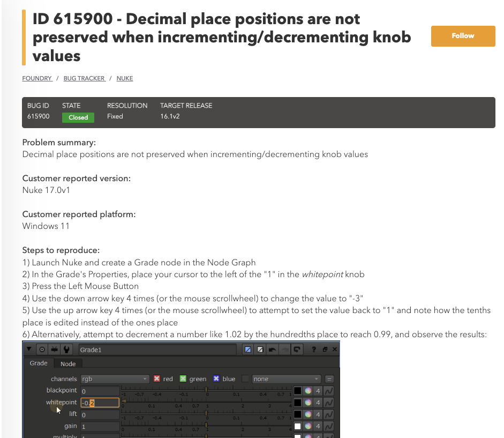Viewport: 504px width, 438px height.
Task: Enable the extra channel checkbox beside none
Action: coord(245,379)
